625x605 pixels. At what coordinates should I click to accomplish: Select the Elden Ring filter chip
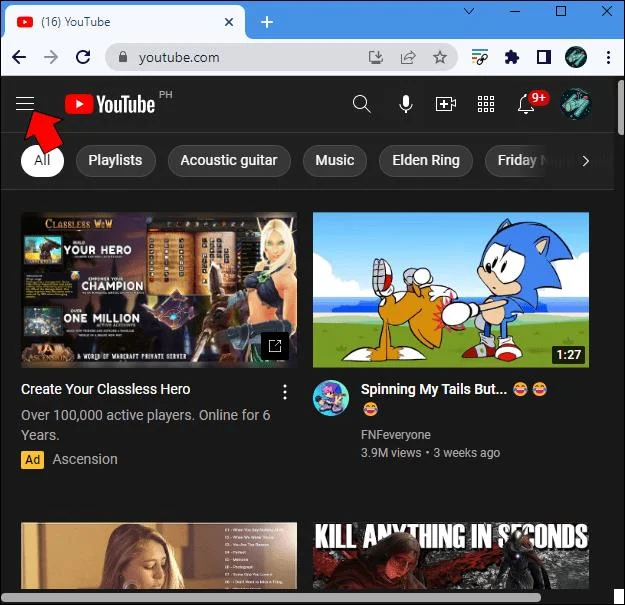(x=426, y=161)
